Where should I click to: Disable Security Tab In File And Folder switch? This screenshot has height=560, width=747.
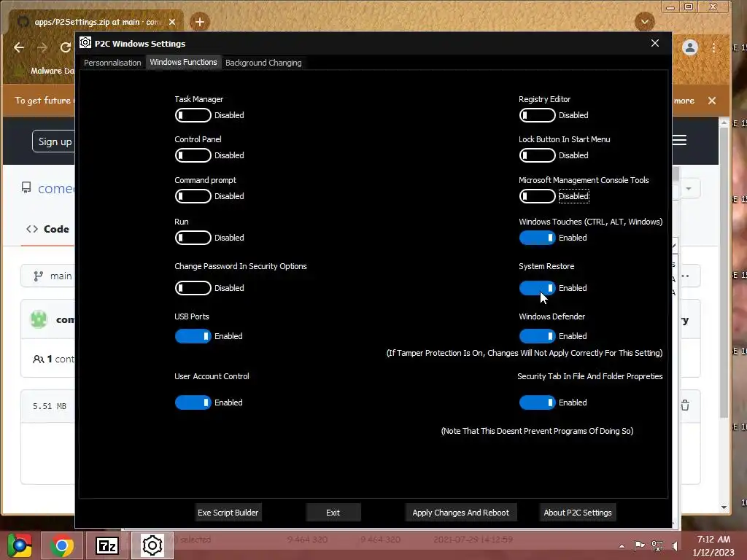(537, 402)
